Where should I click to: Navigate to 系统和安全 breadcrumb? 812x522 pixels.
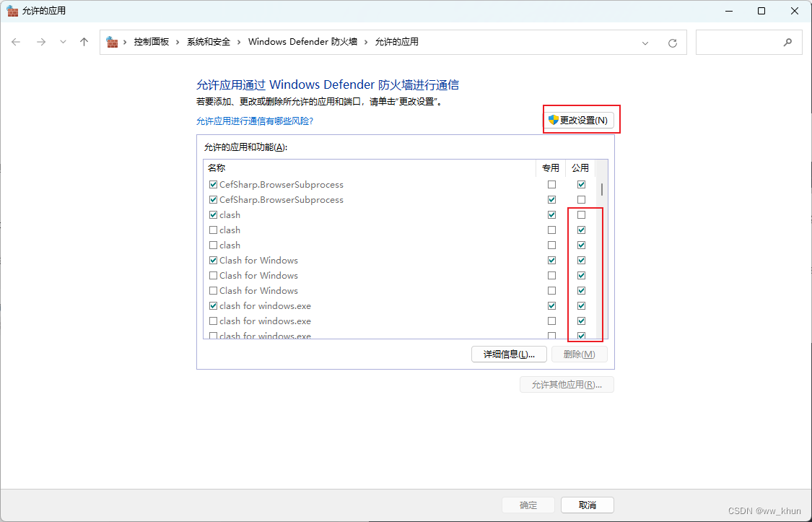coord(208,42)
